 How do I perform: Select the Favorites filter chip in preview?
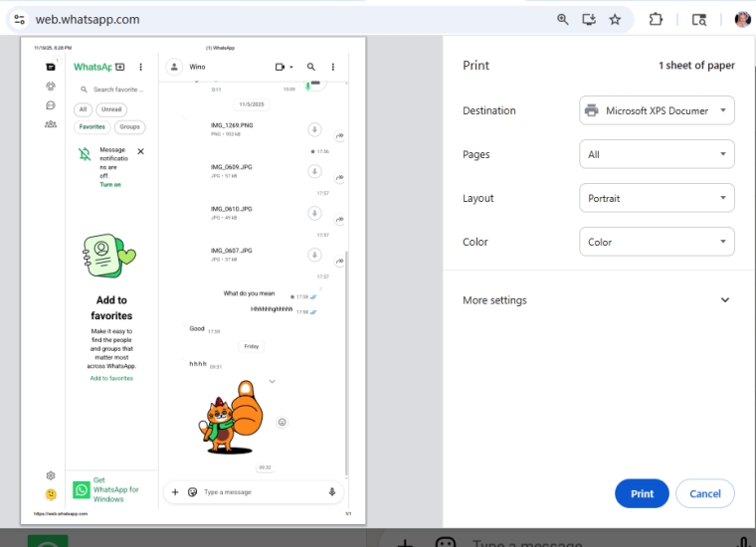click(x=93, y=127)
